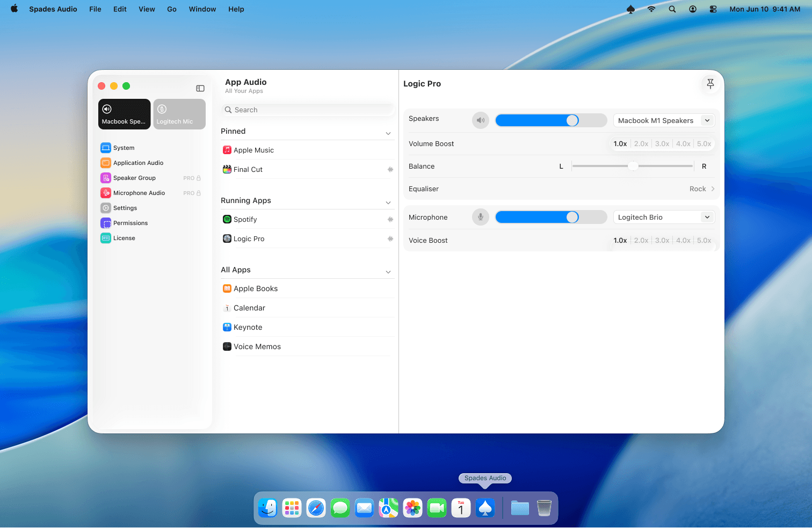This screenshot has height=528, width=812.
Task: Switch to the Logitech Mic device tile
Action: click(x=179, y=114)
